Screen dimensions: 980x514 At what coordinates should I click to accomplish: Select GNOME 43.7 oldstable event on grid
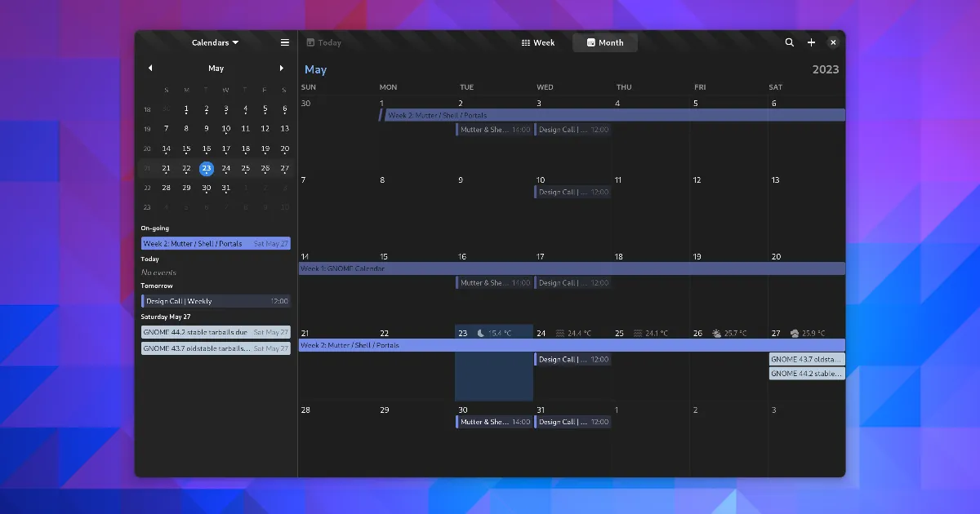[x=807, y=359]
